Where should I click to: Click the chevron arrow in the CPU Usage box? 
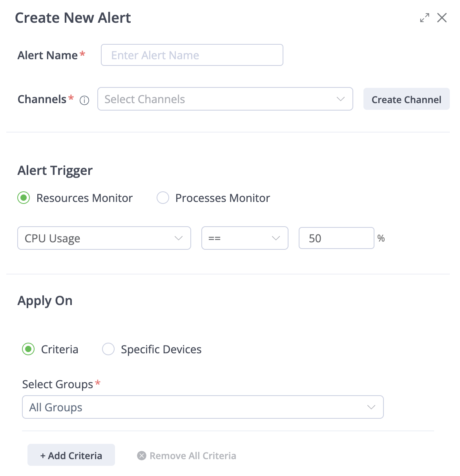tap(179, 238)
